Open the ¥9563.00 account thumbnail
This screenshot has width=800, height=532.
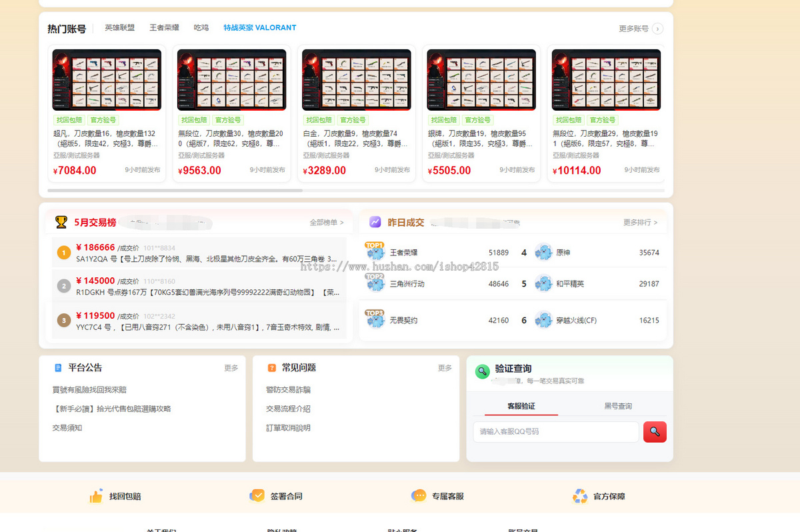click(x=231, y=80)
